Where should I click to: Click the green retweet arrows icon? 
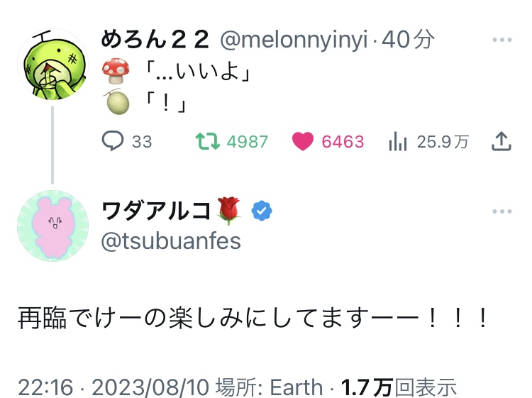(209, 141)
